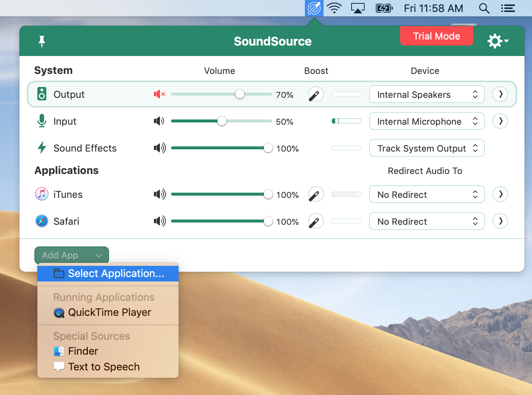Mute Safari audio speaker icon
This screenshot has height=395, width=532.
160,221
